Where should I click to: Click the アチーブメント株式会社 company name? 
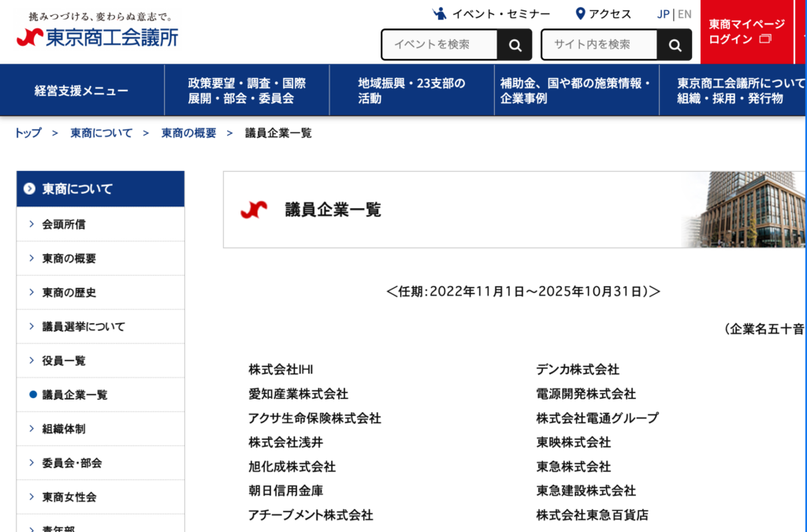click(x=311, y=515)
